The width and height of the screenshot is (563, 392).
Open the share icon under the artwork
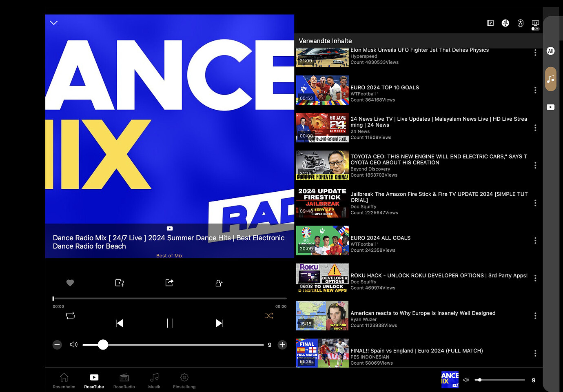(169, 283)
